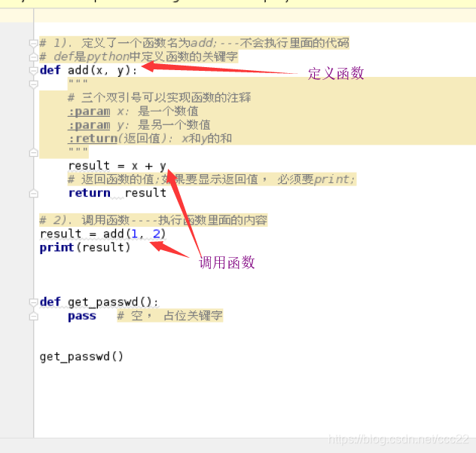The image size is (476, 453).
Task: Fold docstring at opening triple quotes in add
Action: tap(33, 84)
